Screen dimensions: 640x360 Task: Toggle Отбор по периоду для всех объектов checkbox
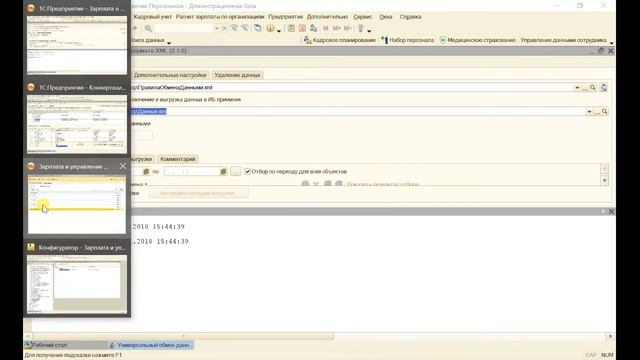247,171
